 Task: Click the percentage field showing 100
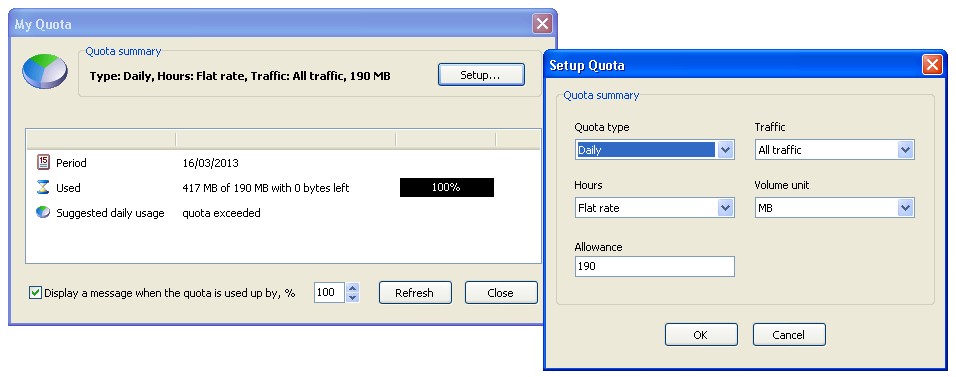point(329,292)
